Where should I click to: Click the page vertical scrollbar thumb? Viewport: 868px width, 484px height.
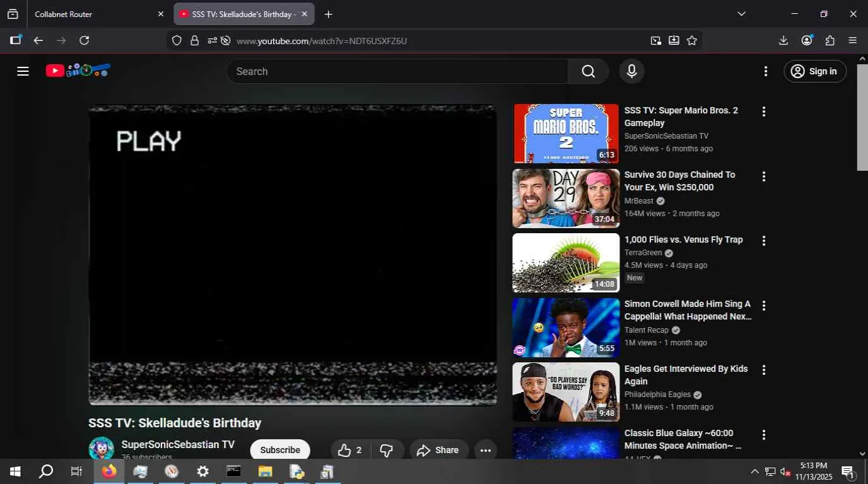(x=862, y=117)
